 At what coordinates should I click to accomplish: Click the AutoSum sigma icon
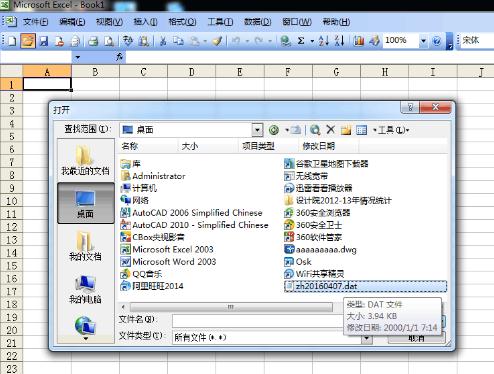pos(301,41)
